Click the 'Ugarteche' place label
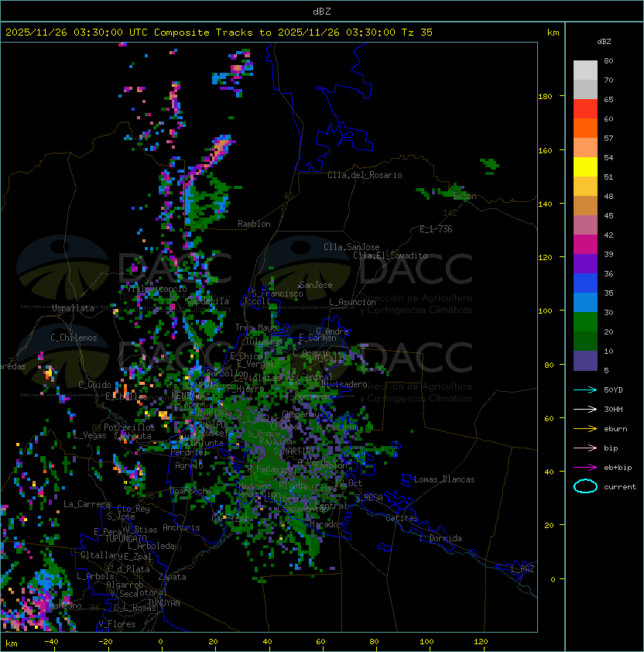The height and width of the screenshot is (652, 644). 191,491
